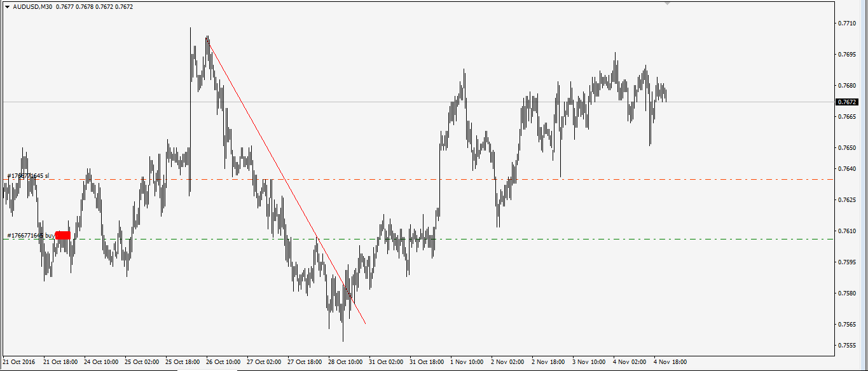868x371 pixels.
Task: Click price axis label 0.7640
Action: [848, 168]
